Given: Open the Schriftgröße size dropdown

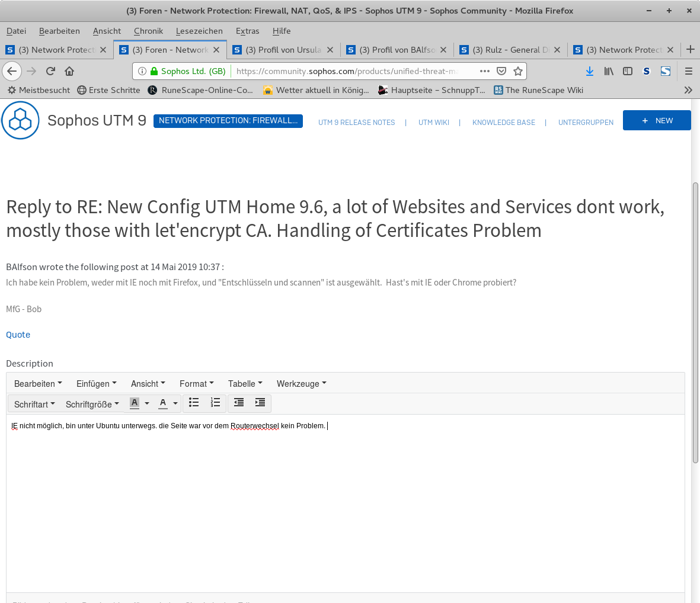Looking at the screenshot, I should click(92, 404).
